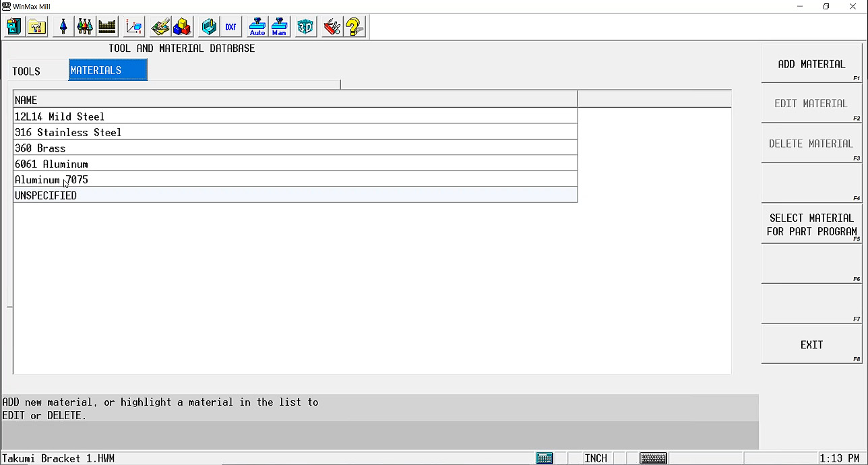This screenshot has width=868, height=465.
Task: Open the program editor pencil icon
Action: 160,26
